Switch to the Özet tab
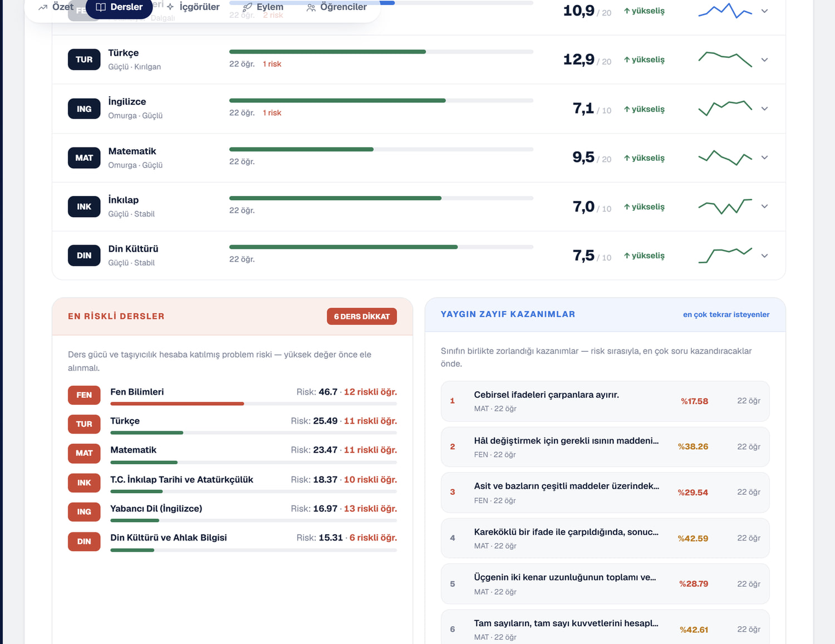 [x=56, y=7]
